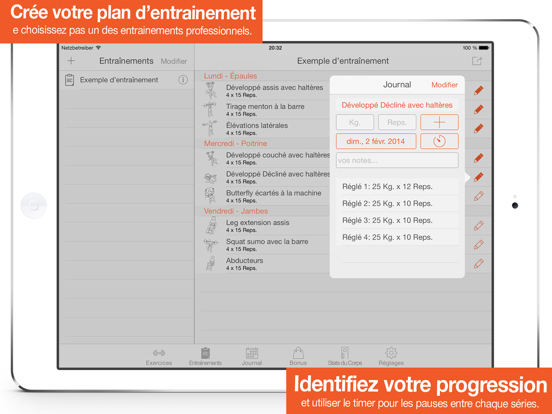Tap thumbnail of Squat sumo avec la barre

(211, 245)
